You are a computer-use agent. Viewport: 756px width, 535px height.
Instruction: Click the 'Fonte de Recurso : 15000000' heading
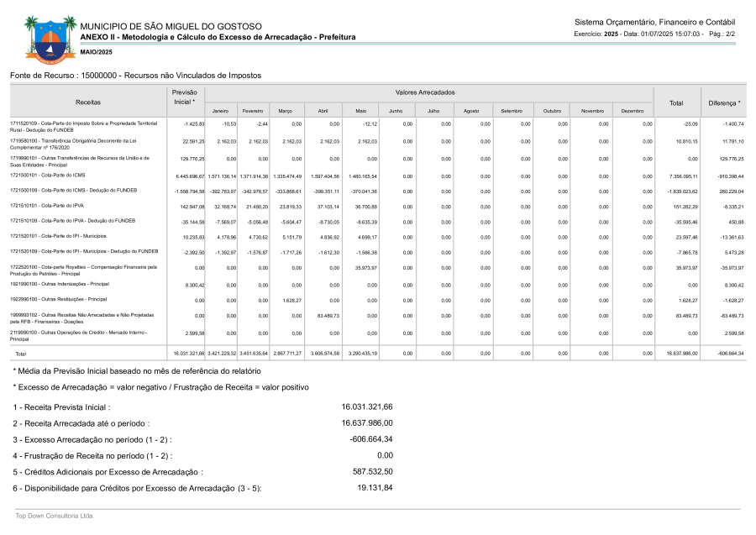click(134, 76)
